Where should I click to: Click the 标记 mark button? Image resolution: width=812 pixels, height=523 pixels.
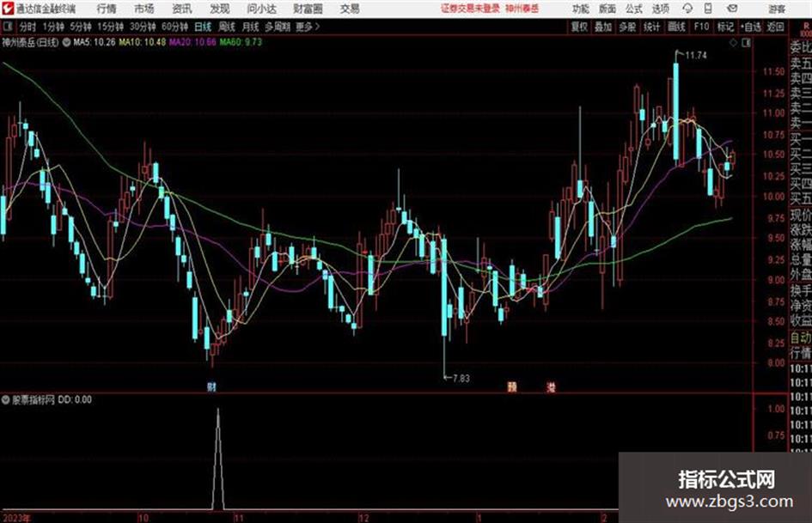pyautogui.click(x=725, y=27)
